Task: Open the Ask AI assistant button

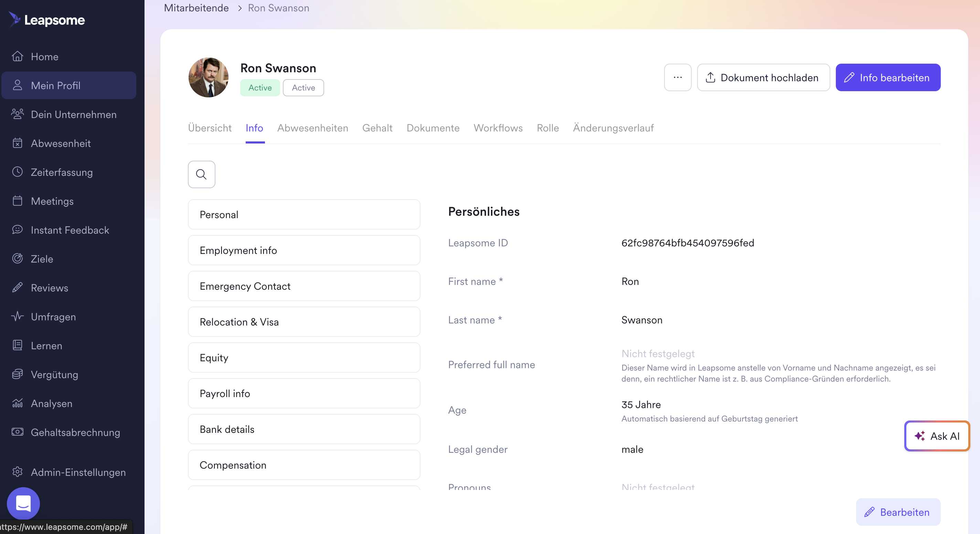Action: point(937,436)
